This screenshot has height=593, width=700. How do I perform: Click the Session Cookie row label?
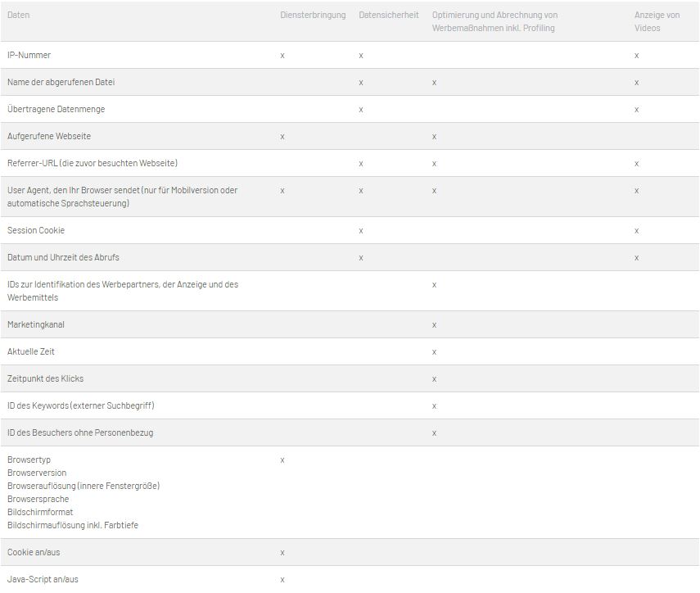tap(36, 230)
